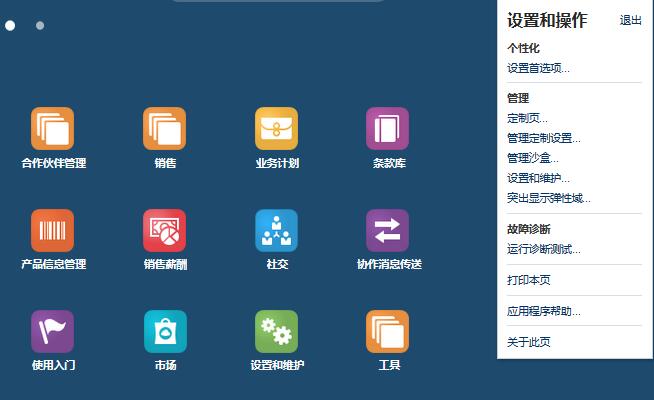This screenshot has height=400, width=654.
Task: Open the 设置和维护 gears icon
Action: [x=277, y=332]
